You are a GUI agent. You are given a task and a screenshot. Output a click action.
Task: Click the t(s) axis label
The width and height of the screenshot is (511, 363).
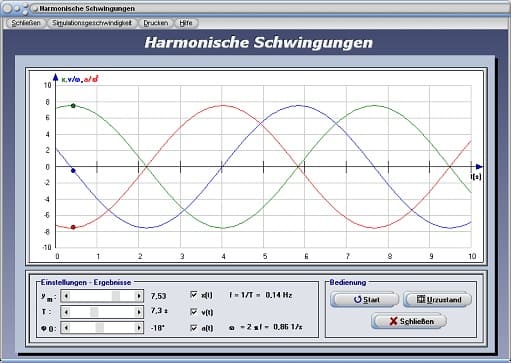point(476,177)
